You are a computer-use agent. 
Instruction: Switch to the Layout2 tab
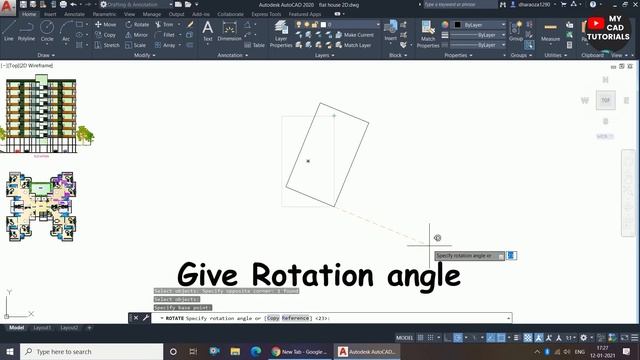click(x=69, y=328)
